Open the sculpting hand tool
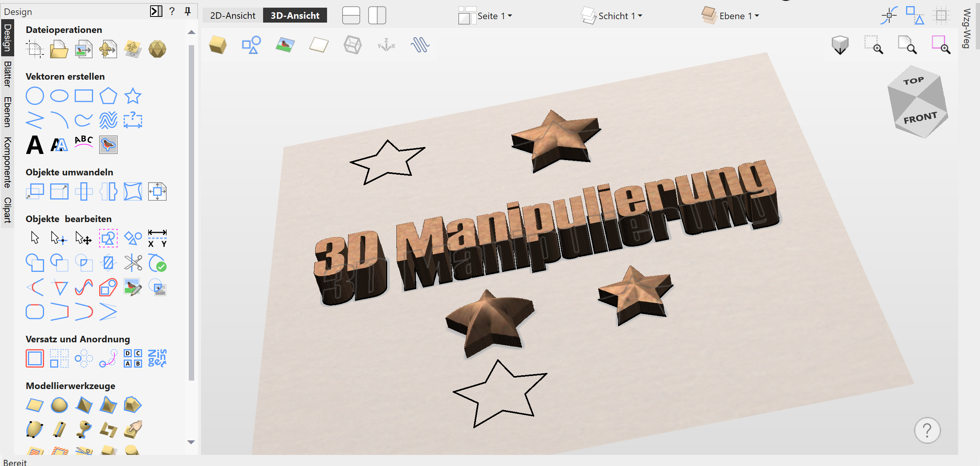This screenshot has height=466, width=980. tap(133, 430)
